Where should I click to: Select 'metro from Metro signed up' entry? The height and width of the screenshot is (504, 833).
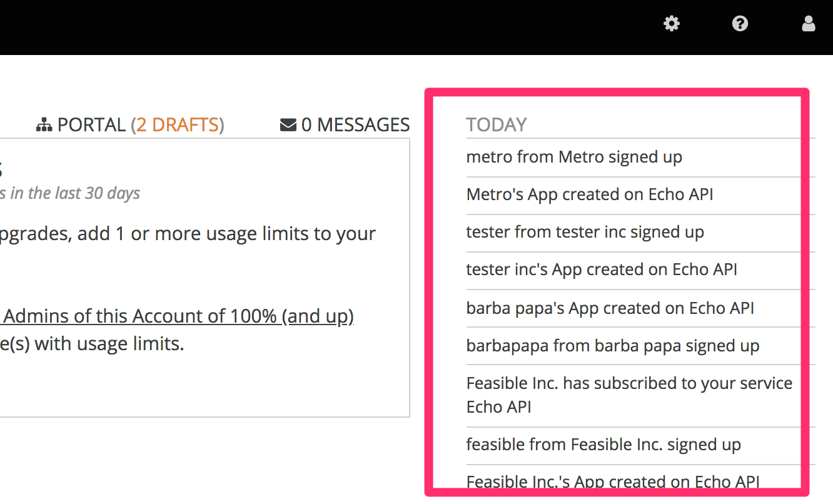coord(574,157)
